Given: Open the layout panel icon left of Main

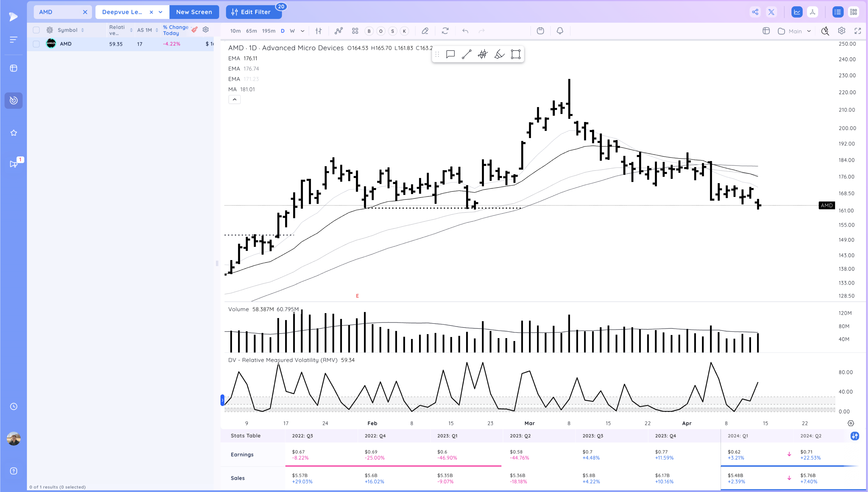Looking at the screenshot, I should pyautogui.click(x=766, y=31).
